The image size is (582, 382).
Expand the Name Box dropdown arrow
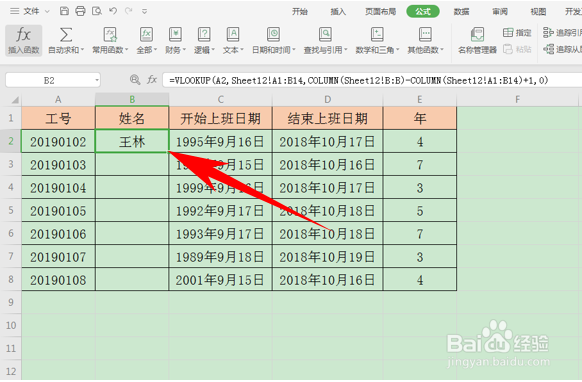coord(97,80)
